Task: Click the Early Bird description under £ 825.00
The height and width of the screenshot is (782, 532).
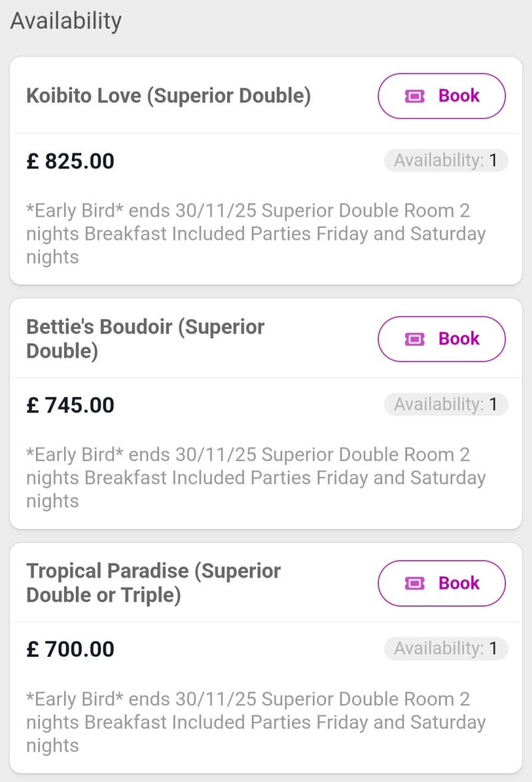Action: (x=256, y=234)
